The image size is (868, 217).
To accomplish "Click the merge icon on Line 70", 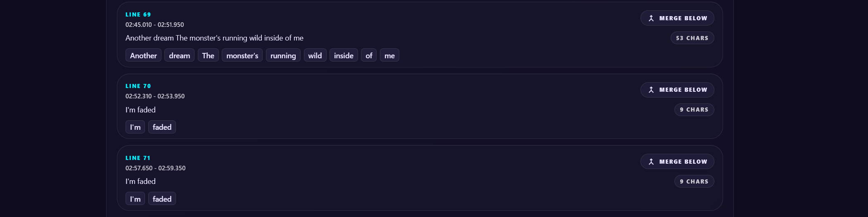I will (x=651, y=90).
